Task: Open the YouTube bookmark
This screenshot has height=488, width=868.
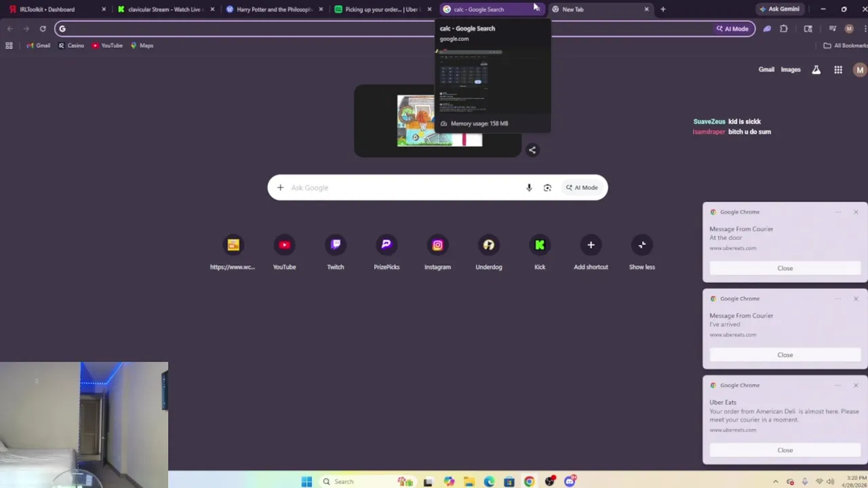Action: point(107,45)
